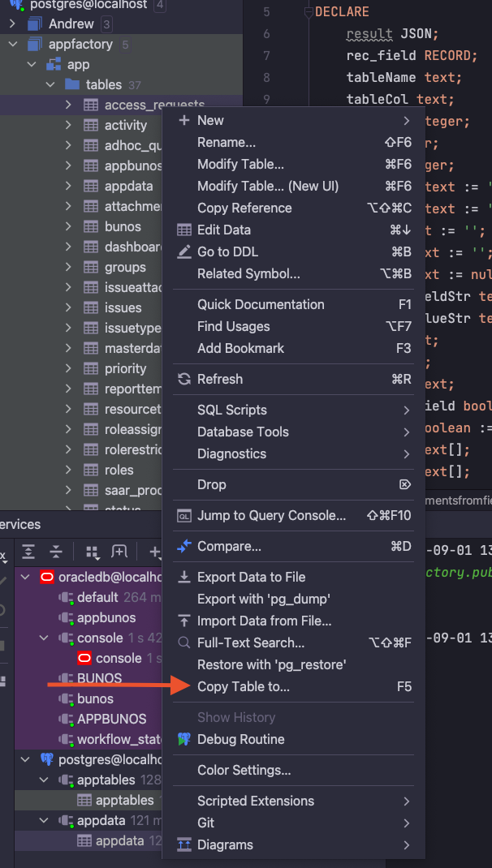492x868 pixels.
Task: Click plug icon of lowercase bunos session
Action: click(66, 699)
